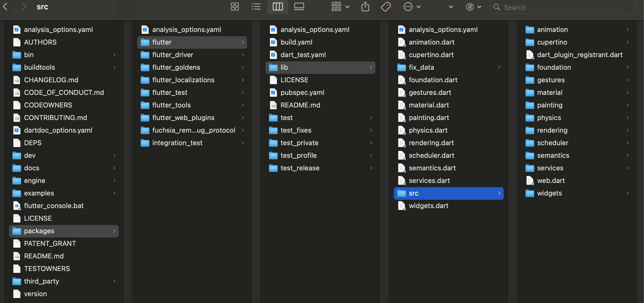Screen dimensions: 644x303
Task: Expand the flutter_goldens folder chevron
Action: (x=243, y=67)
